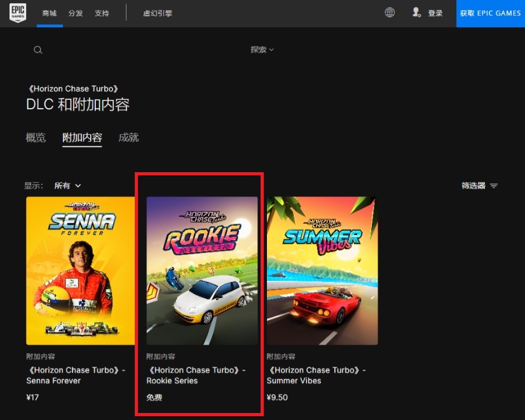The width and height of the screenshot is (525, 420).
Task: Click the Summer Vibes title link
Action: tap(317, 375)
